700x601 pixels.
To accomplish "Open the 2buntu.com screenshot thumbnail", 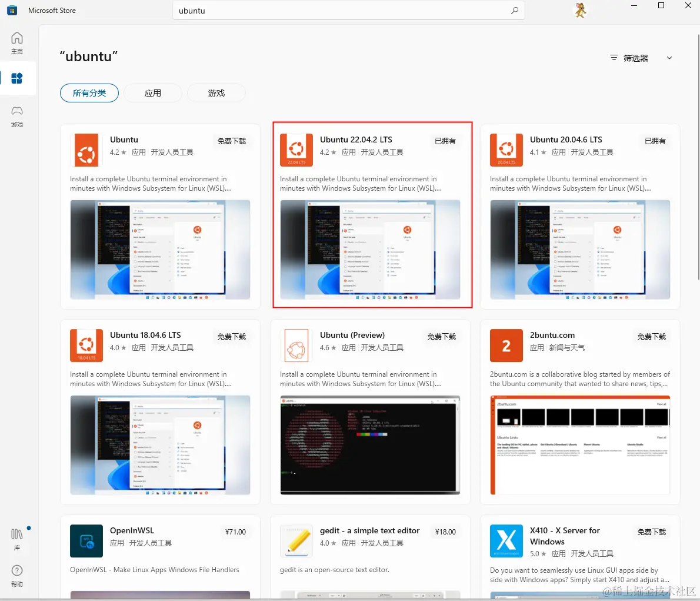I will pos(580,445).
